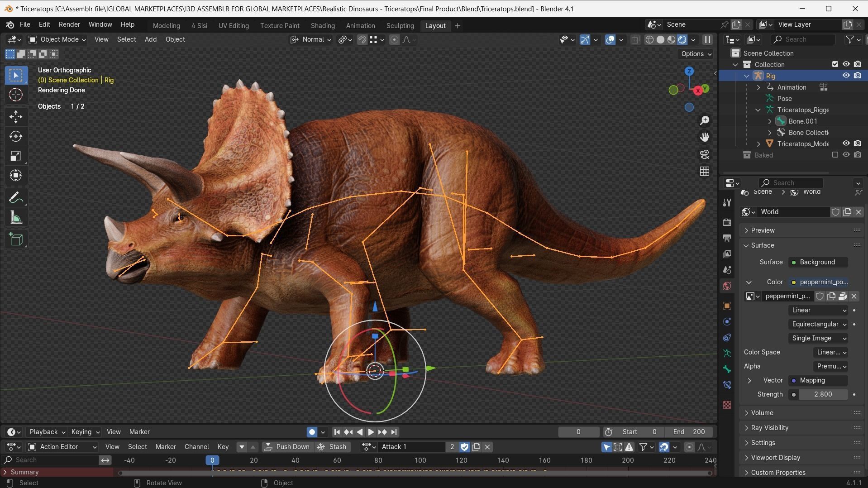Toggle Baked collection visibility eye
This screenshot has height=488, width=868.
click(845, 155)
